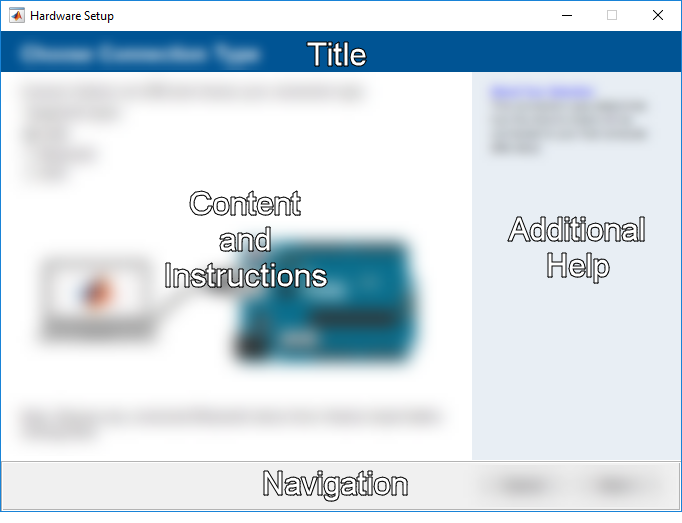The image size is (682, 523).
Task: Click the "Hardware Setup" window title text
Action: coord(72,16)
